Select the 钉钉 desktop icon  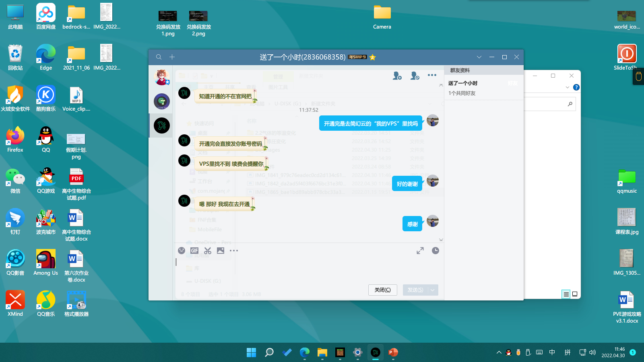pos(15,222)
